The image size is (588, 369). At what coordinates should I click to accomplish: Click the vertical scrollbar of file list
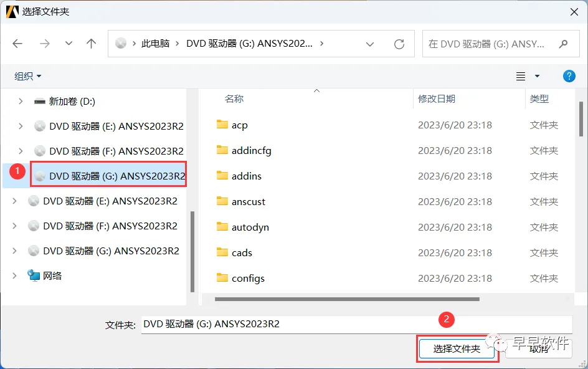click(x=581, y=119)
